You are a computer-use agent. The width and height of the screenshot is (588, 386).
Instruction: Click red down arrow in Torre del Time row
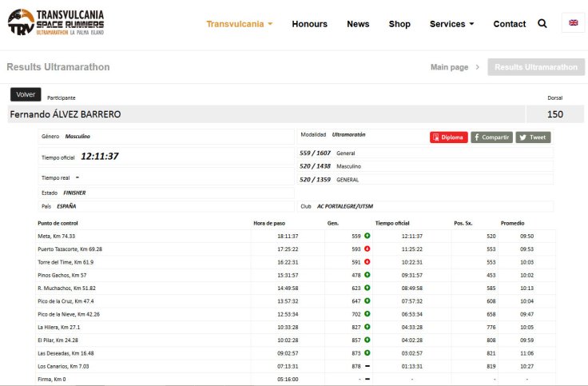coord(367,262)
